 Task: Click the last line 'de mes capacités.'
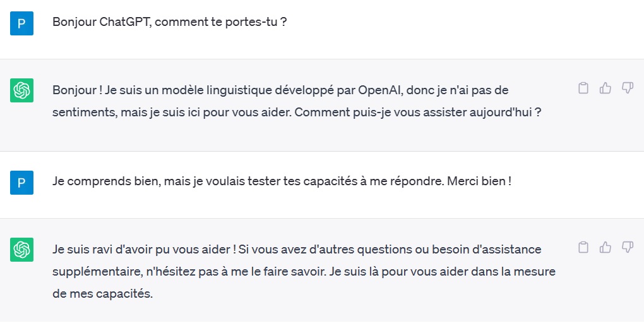tap(102, 294)
